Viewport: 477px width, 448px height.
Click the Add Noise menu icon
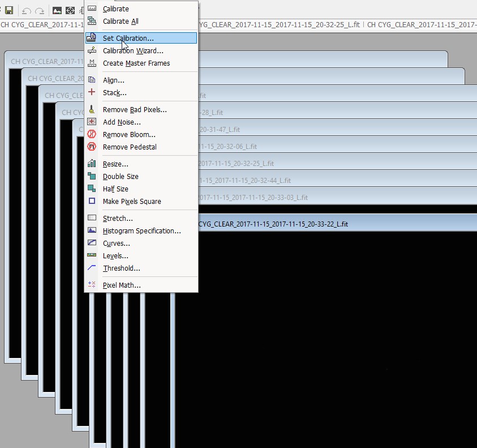click(x=92, y=122)
